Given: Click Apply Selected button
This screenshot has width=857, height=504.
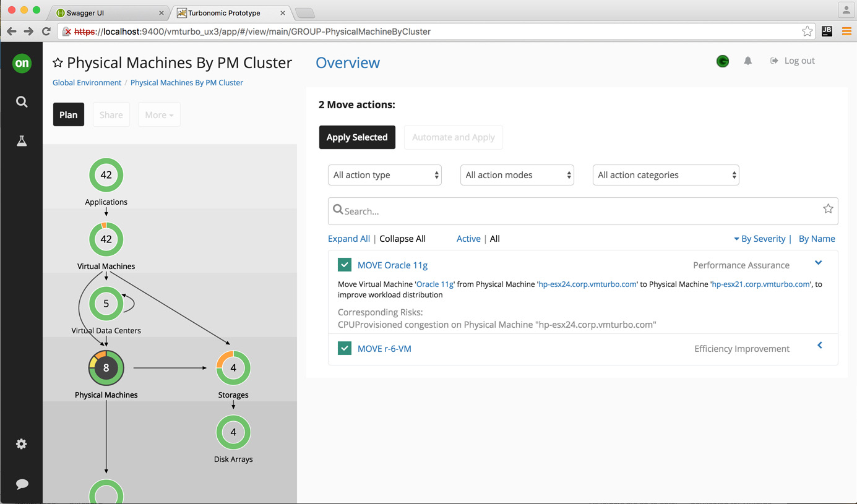Looking at the screenshot, I should pyautogui.click(x=357, y=137).
